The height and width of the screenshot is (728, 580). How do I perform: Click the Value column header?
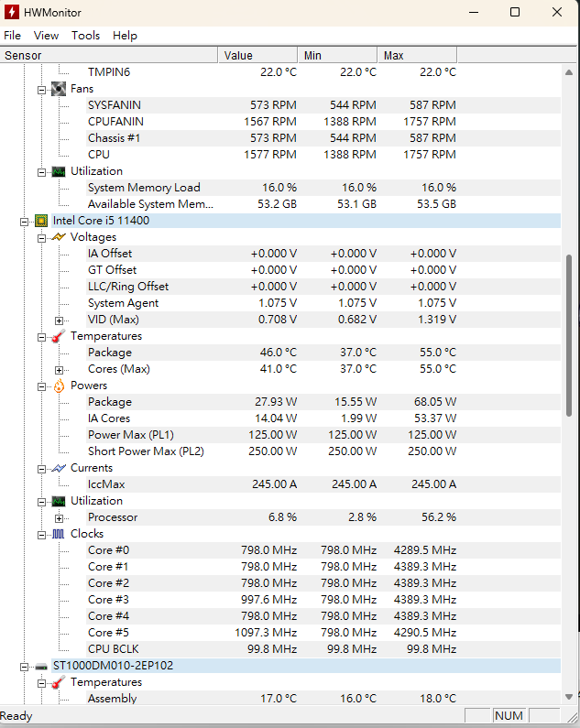pyautogui.click(x=257, y=55)
